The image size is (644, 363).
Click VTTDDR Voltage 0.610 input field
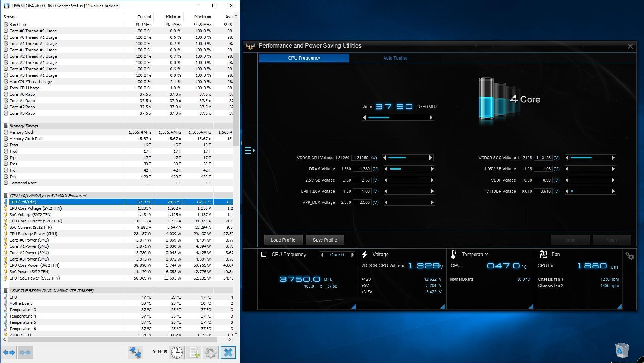click(543, 191)
